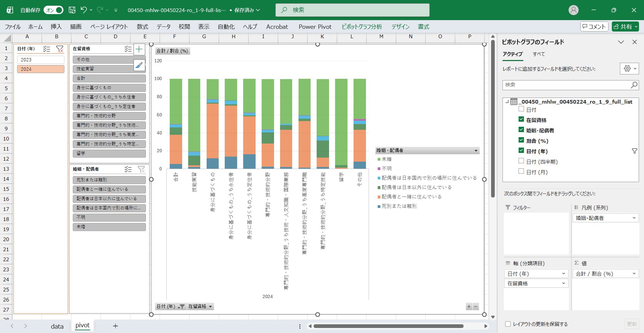Expand 合計 / 割合 (%) values field dropdown

pyautogui.click(x=634, y=274)
